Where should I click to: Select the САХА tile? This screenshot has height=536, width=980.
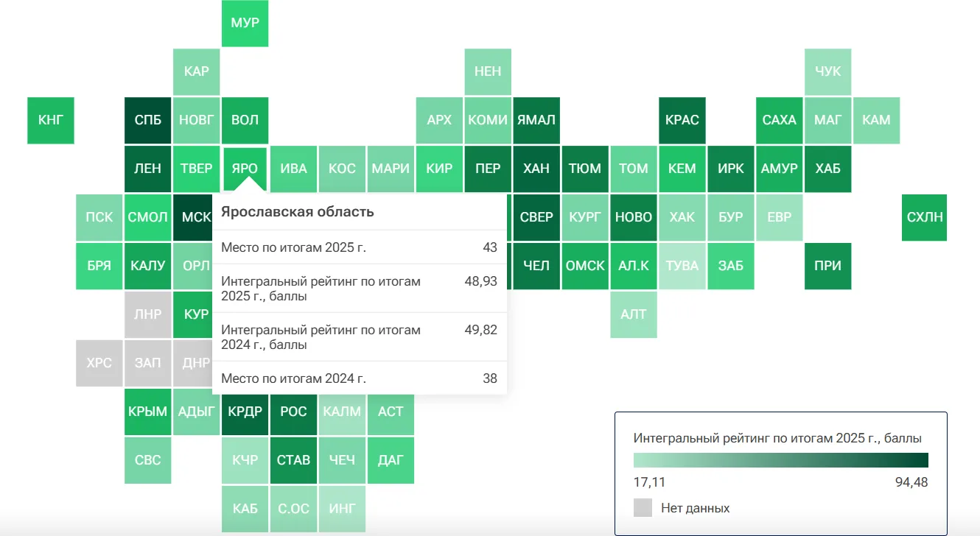[780, 120]
